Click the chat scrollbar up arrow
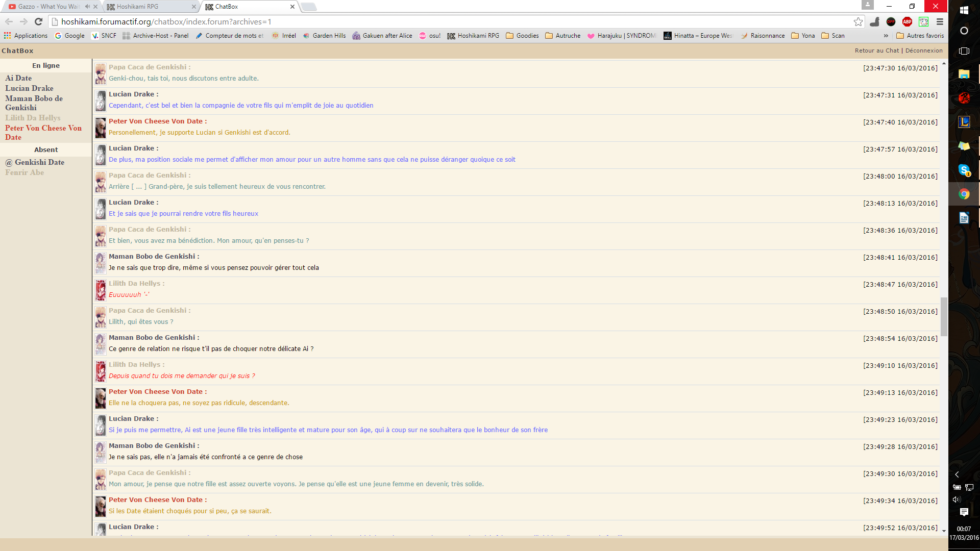The width and height of the screenshot is (980, 551). 944,64
